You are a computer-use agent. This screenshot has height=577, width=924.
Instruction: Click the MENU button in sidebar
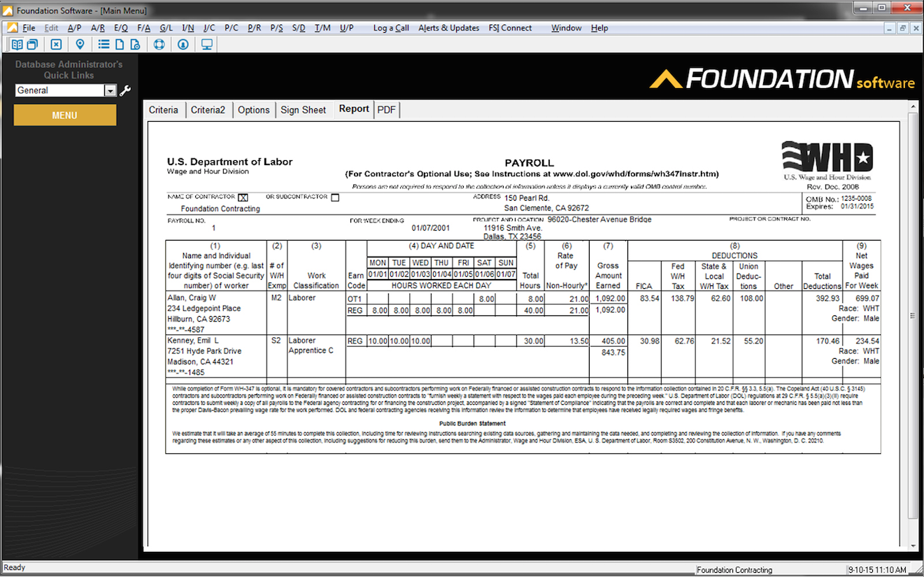(x=64, y=114)
